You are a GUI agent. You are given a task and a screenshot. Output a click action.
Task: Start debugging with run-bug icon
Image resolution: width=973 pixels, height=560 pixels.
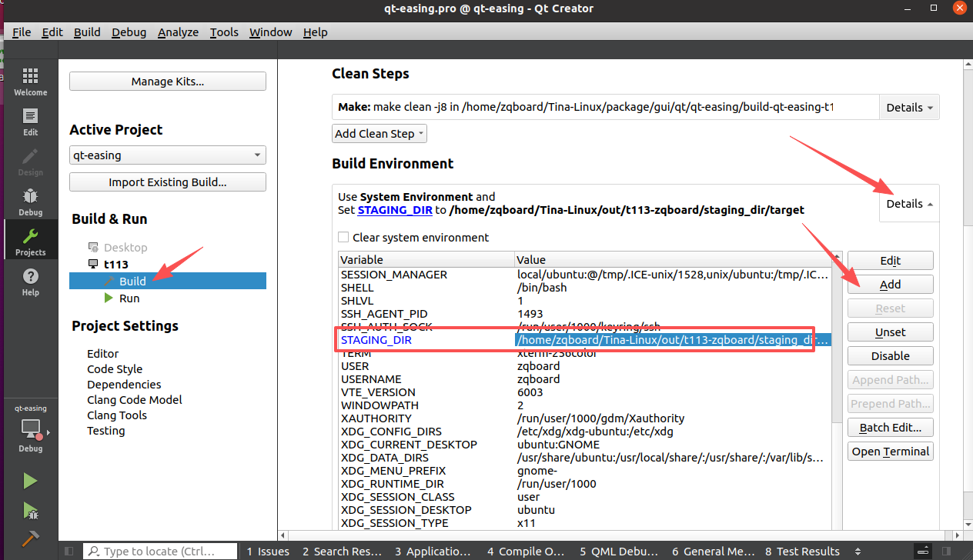(x=30, y=510)
